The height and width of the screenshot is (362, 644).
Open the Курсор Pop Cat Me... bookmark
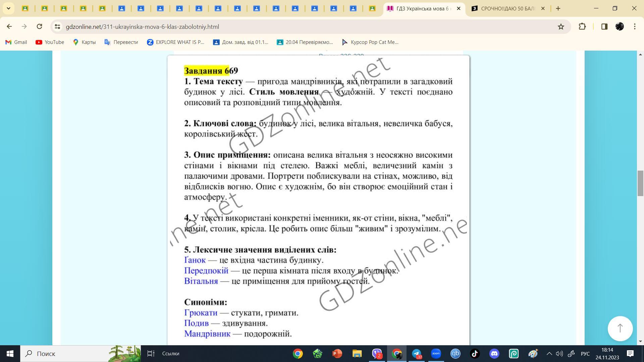click(370, 42)
